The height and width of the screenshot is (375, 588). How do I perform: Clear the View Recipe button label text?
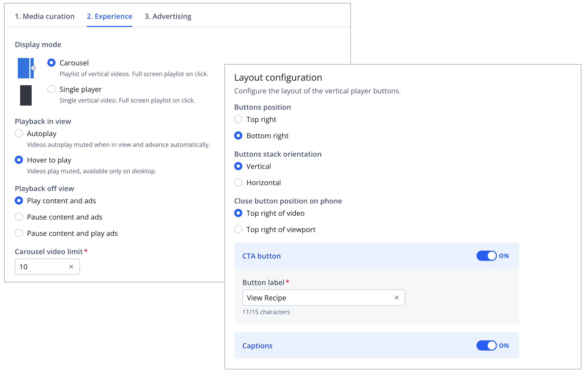(396, 297)
